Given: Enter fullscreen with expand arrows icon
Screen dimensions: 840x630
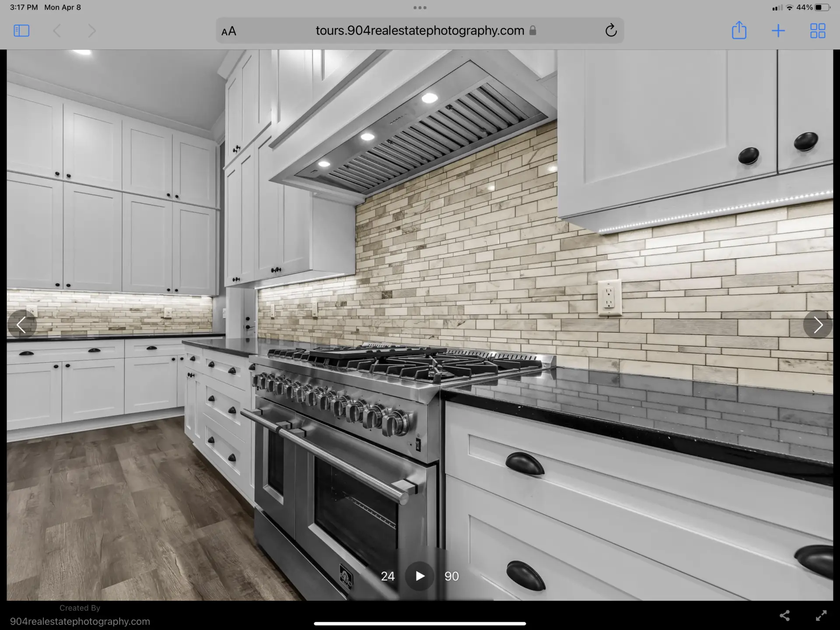Looking at the screenshot, I should point(821,616).
